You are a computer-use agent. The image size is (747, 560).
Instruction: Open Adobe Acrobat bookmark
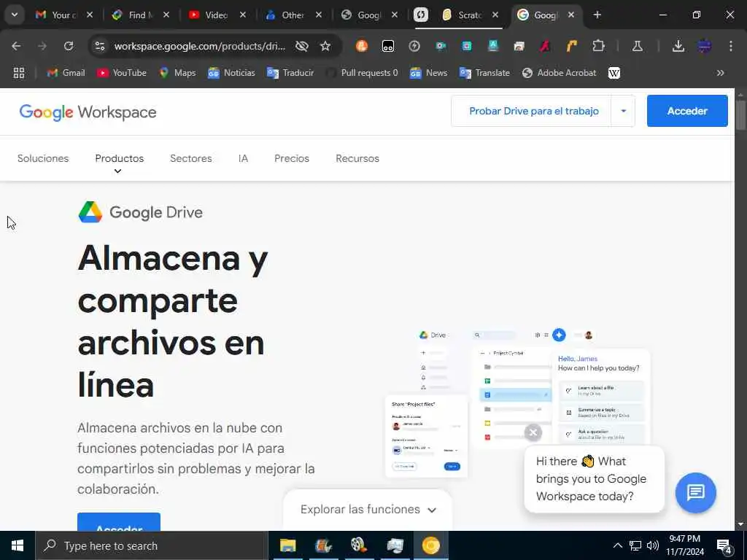point(560,73)
